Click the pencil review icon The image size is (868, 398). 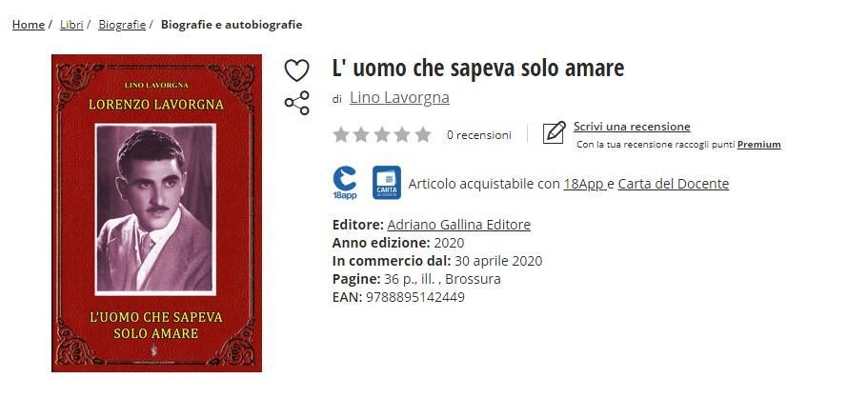tap(555, 133)
